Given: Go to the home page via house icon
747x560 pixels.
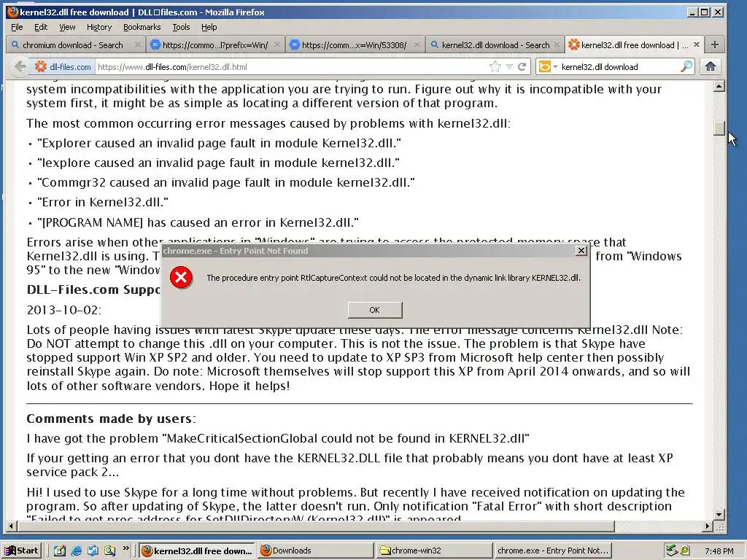Looking at the screenshot, I should click(x=711, y=66).
